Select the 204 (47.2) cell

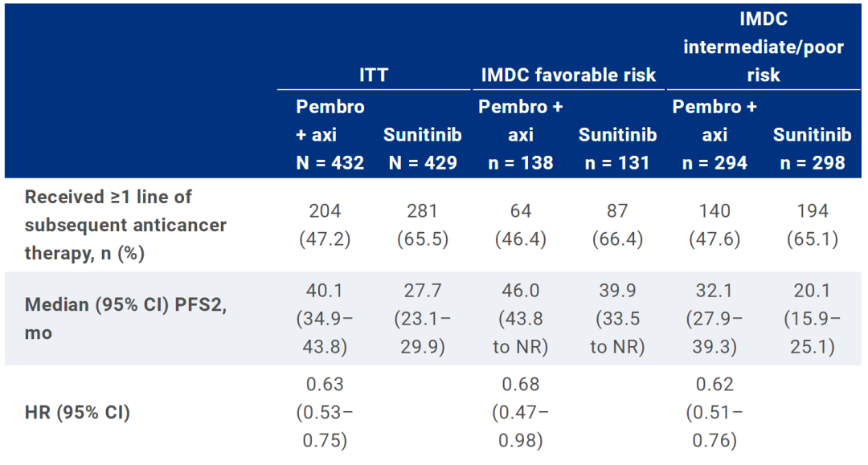click(x=325, y=225)
